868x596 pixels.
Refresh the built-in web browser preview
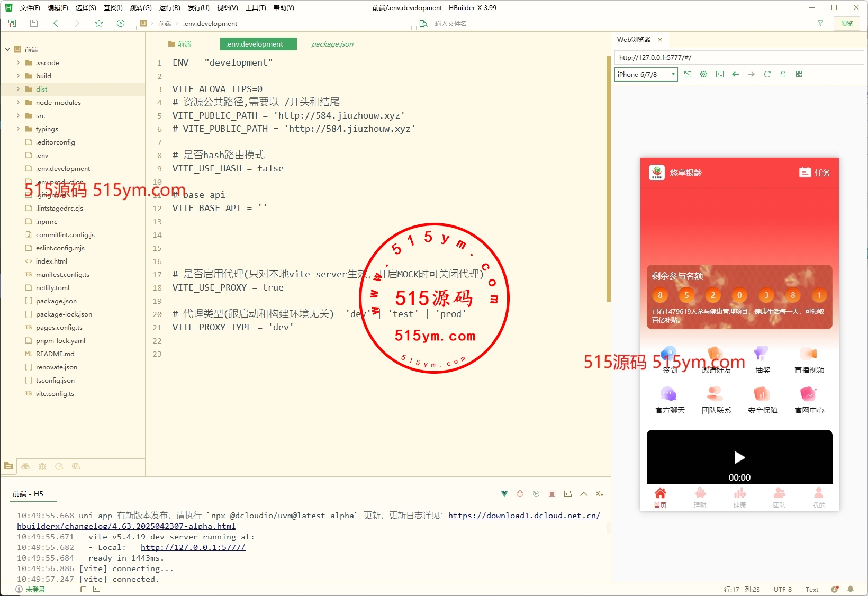767,74
